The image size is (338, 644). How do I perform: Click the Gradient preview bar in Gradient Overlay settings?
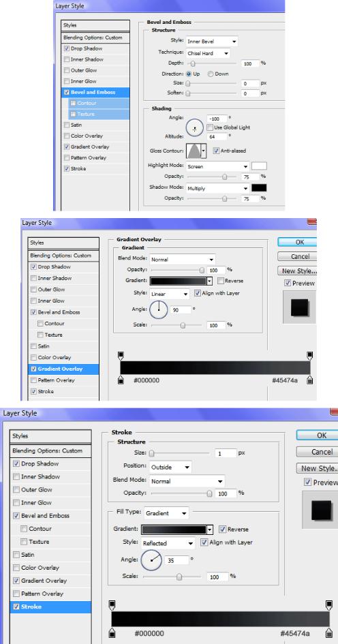[178, 281]
